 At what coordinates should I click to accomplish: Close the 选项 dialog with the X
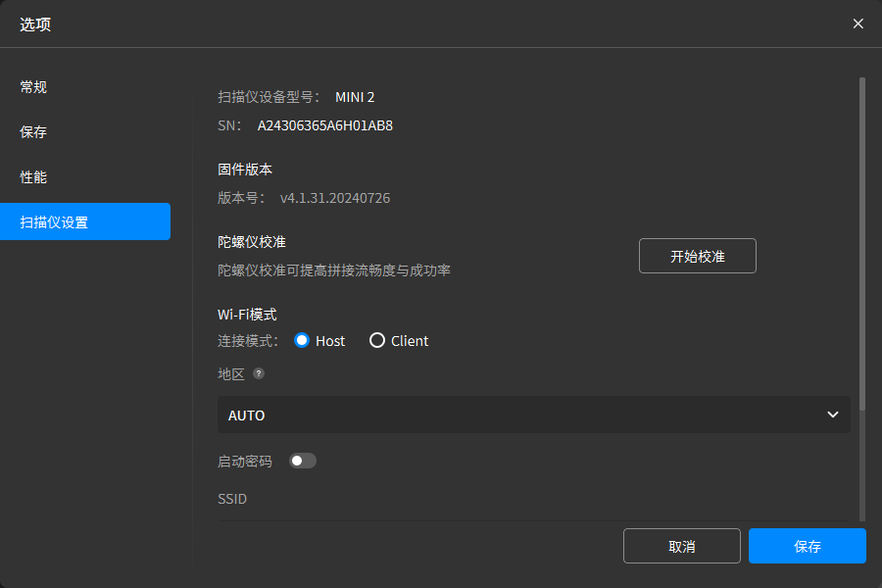857,24
